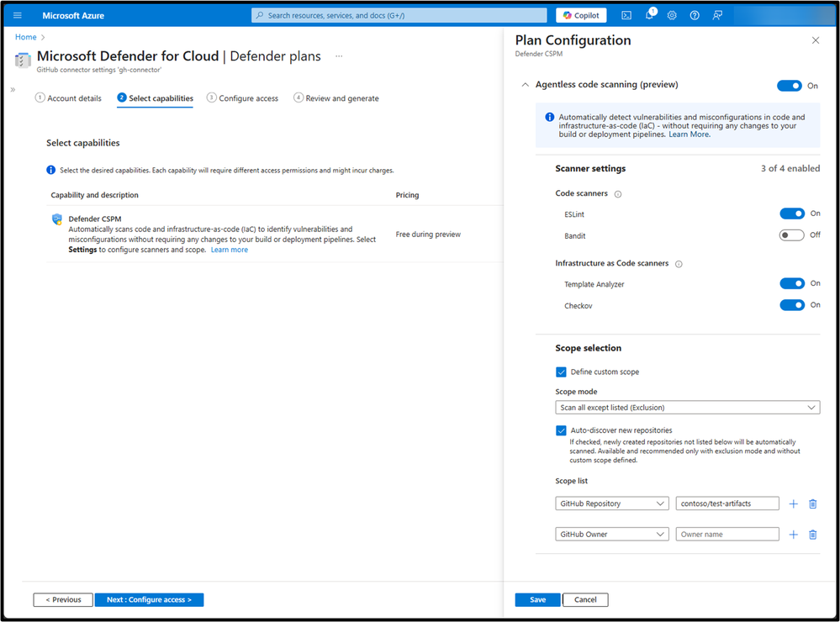The image size is (840, 622).
Task: Focus the Azure search resources box
Action: (x=399, y=15)
